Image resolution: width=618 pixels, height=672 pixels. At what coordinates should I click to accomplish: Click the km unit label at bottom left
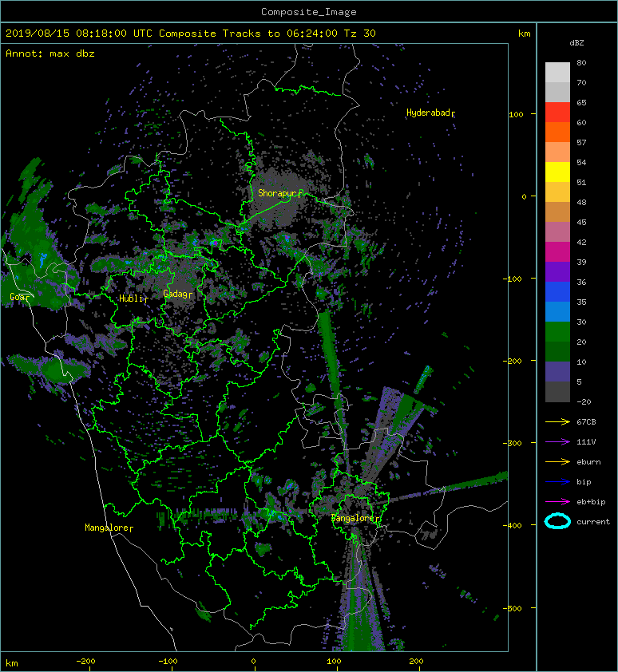[12, 663]
